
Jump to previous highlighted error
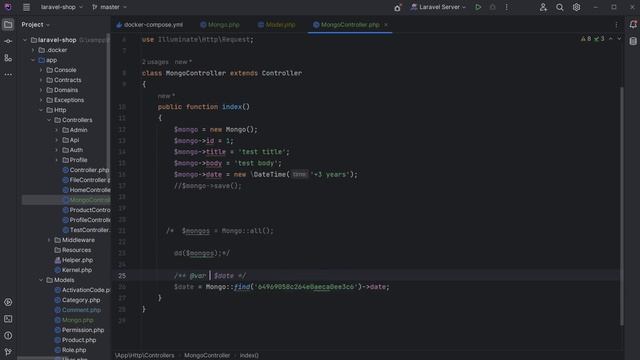[611, 39]
